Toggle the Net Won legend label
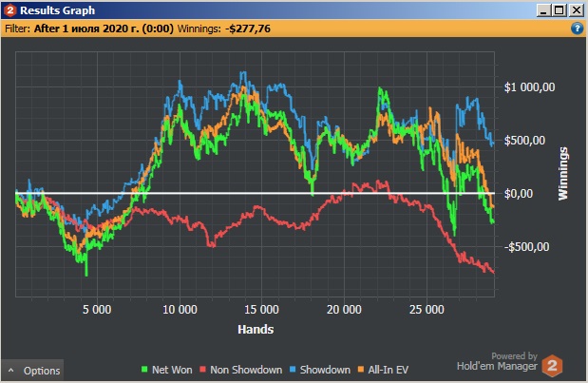588x383 pixels. point(172,370)
